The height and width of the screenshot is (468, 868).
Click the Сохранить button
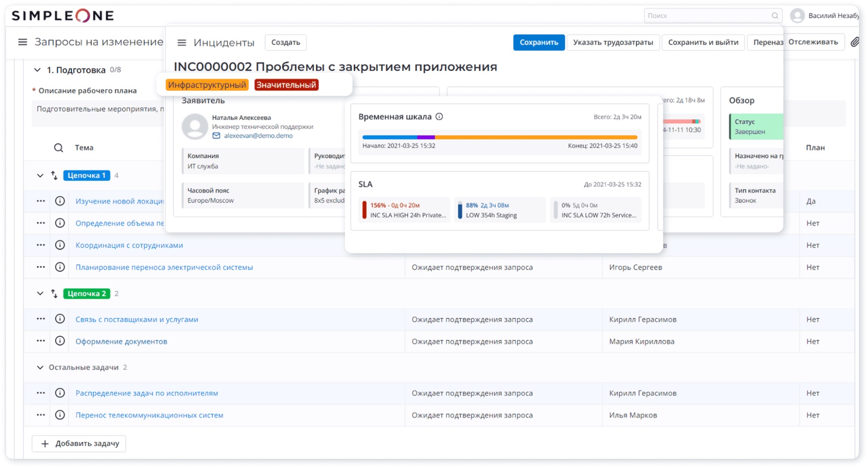538,43
